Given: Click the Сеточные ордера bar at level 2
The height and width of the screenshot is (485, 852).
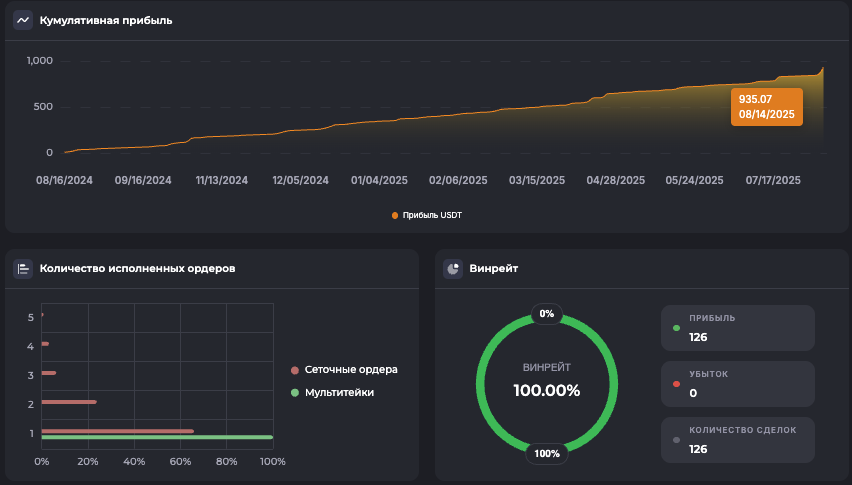Looking at the screenshot, I should (69, 402).
